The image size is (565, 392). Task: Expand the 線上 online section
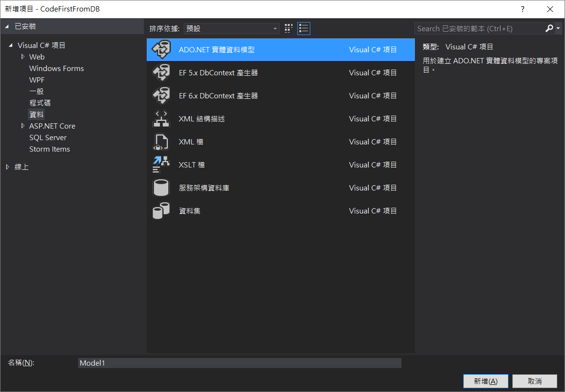(7, 167)
